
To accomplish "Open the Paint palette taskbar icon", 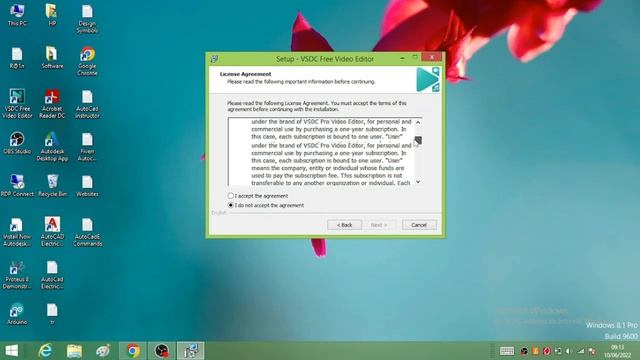I will [103, 351].
